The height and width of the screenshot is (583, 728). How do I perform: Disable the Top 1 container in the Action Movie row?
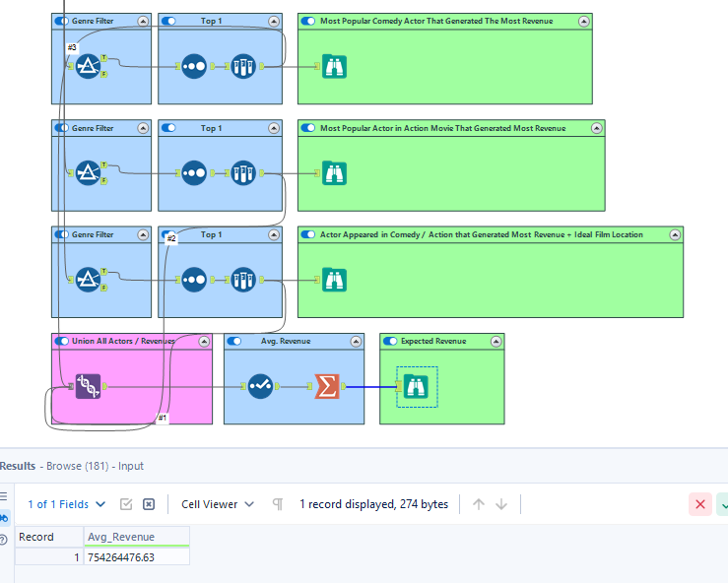click(168, 128)
